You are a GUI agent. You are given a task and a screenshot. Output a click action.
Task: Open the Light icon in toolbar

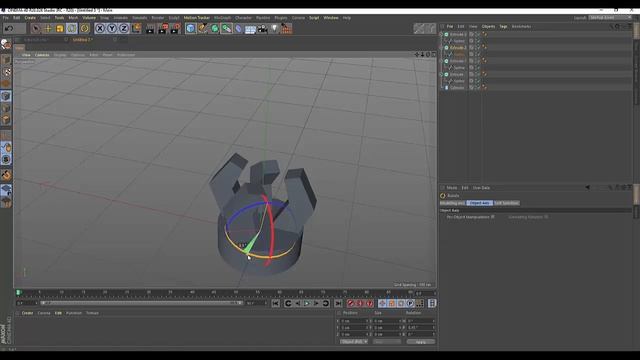(x=274, y=28)
